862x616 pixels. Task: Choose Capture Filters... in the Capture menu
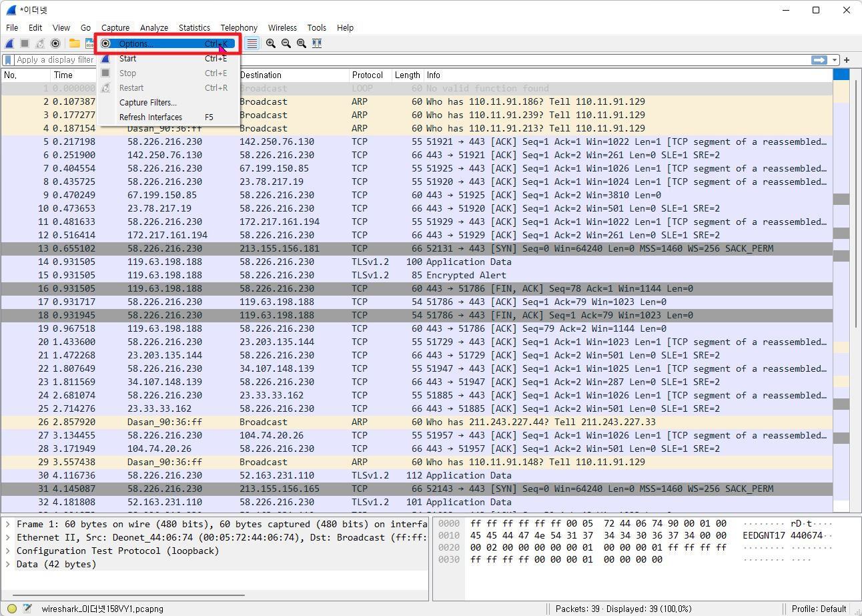point(167,103)
